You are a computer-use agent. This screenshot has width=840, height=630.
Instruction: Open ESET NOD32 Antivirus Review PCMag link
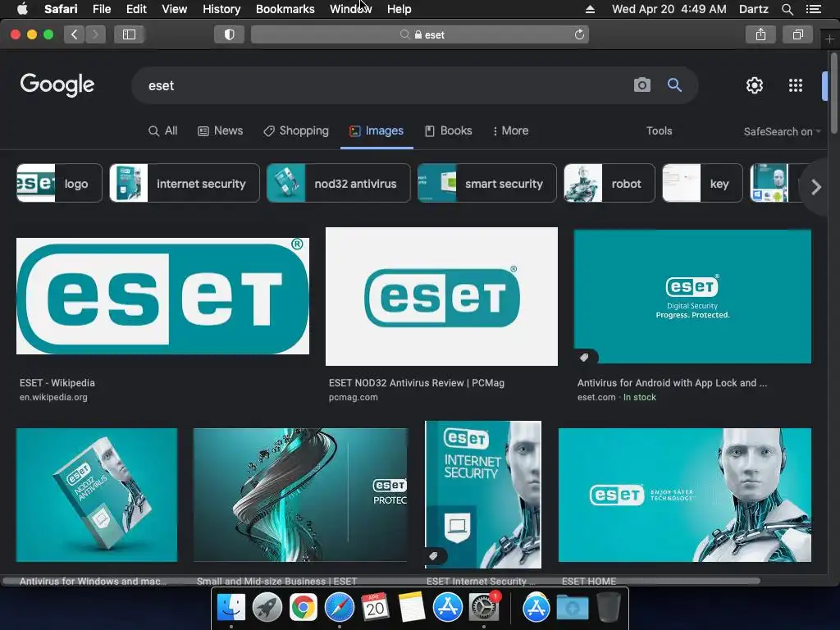click(417, 383)
